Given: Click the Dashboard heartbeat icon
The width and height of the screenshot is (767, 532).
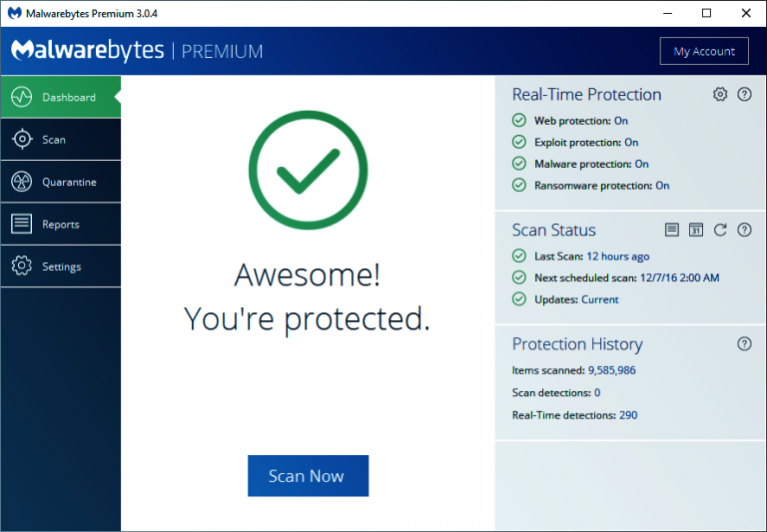Looking at the screenshot, I should [22, 97].
